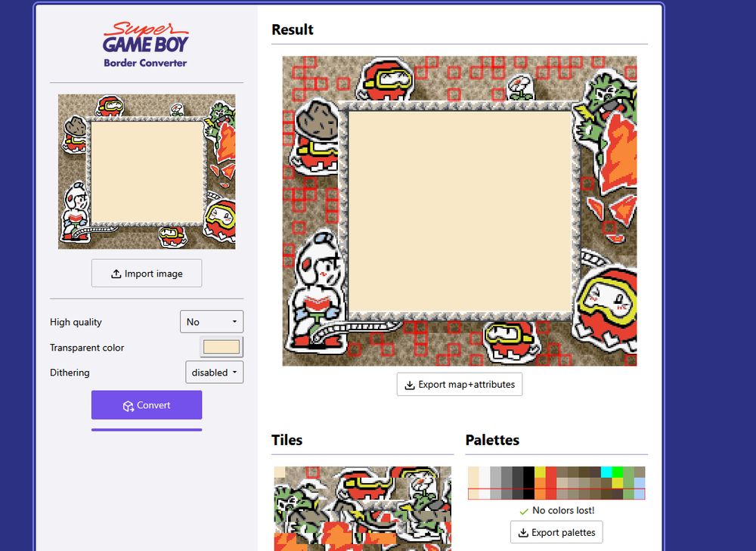
Task: Click the Tiles heading
Action: point(287,440)
